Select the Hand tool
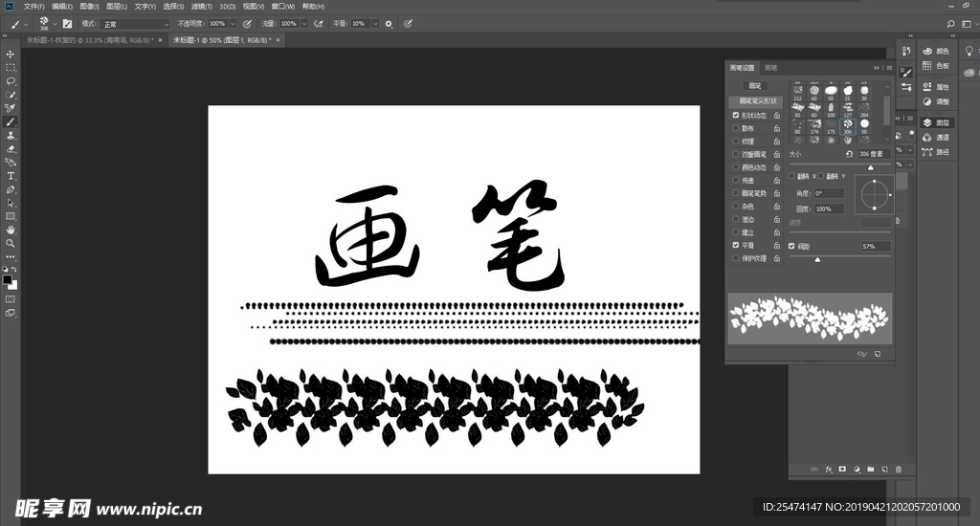The width and height of the screenshot is (980, 526). (x=11, y=230)
